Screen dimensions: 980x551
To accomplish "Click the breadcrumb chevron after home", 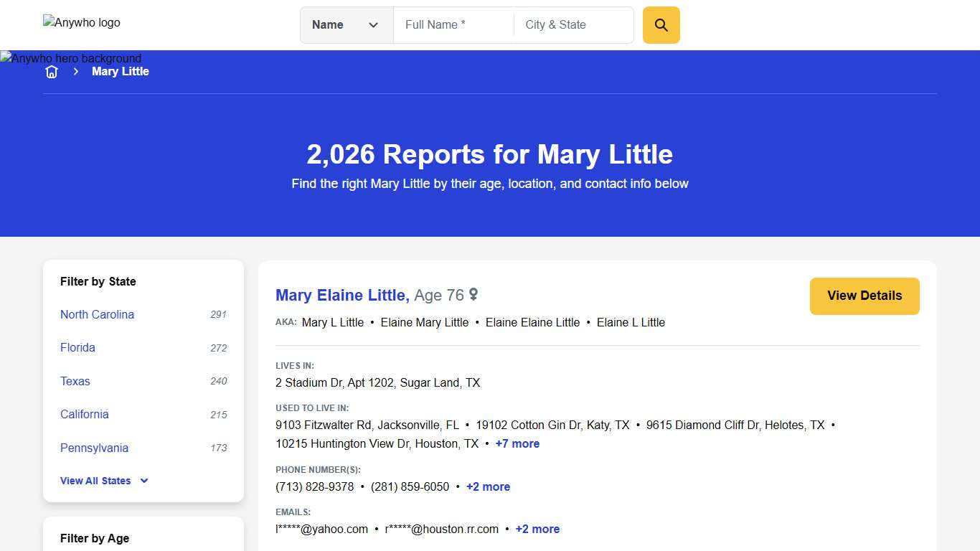I will [x=75, y=71].
